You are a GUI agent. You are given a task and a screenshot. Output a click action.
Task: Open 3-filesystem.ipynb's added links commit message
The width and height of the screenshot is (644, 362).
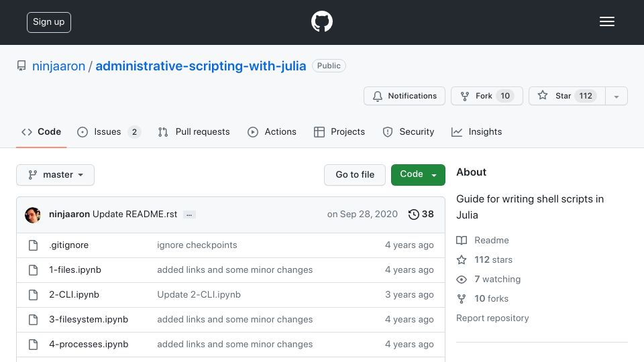tap(235, 319)
